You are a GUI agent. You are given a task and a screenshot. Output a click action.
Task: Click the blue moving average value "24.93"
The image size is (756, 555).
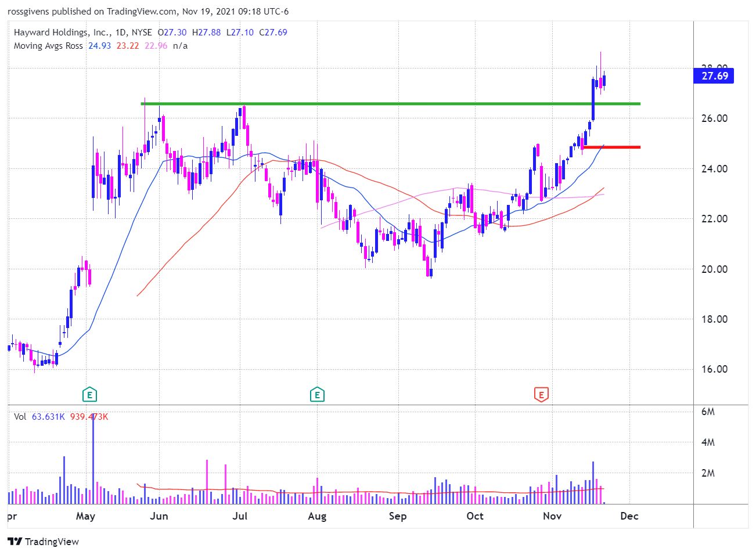[x=99, y=46]
